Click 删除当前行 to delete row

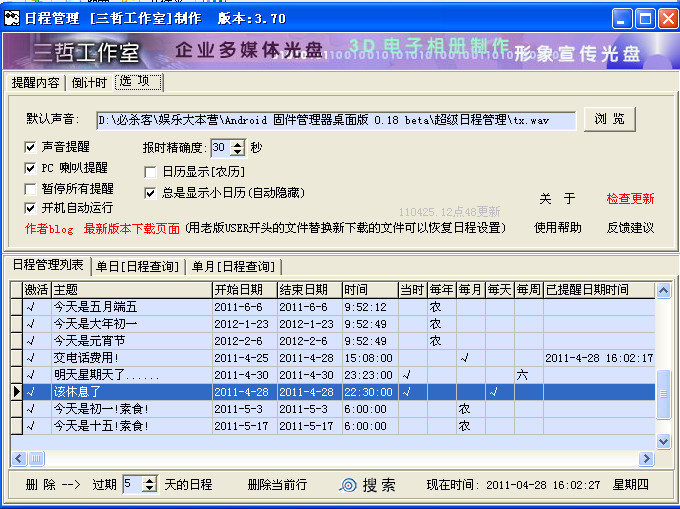(x=277, y=485)
